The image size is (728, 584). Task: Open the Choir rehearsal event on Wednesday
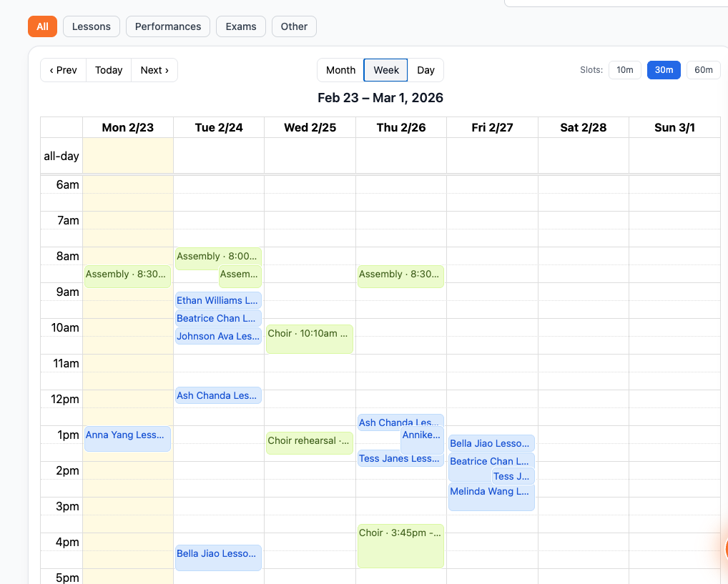click(x=309, y=441)
